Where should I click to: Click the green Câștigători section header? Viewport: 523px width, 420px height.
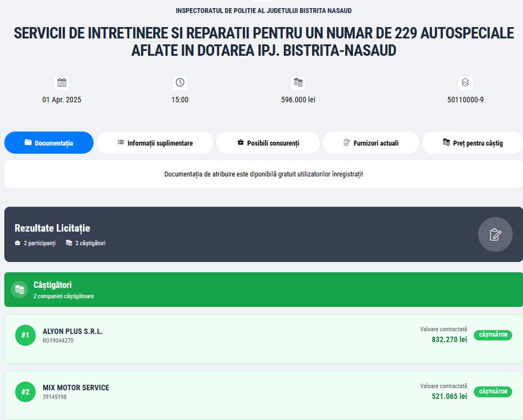pos(264,290)
